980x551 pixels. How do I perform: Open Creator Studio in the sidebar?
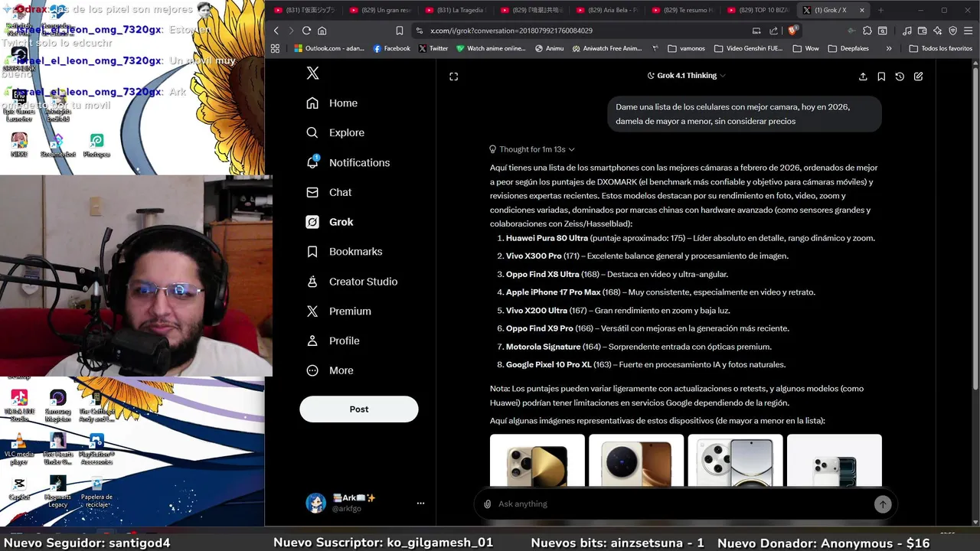tap(352, 282)
